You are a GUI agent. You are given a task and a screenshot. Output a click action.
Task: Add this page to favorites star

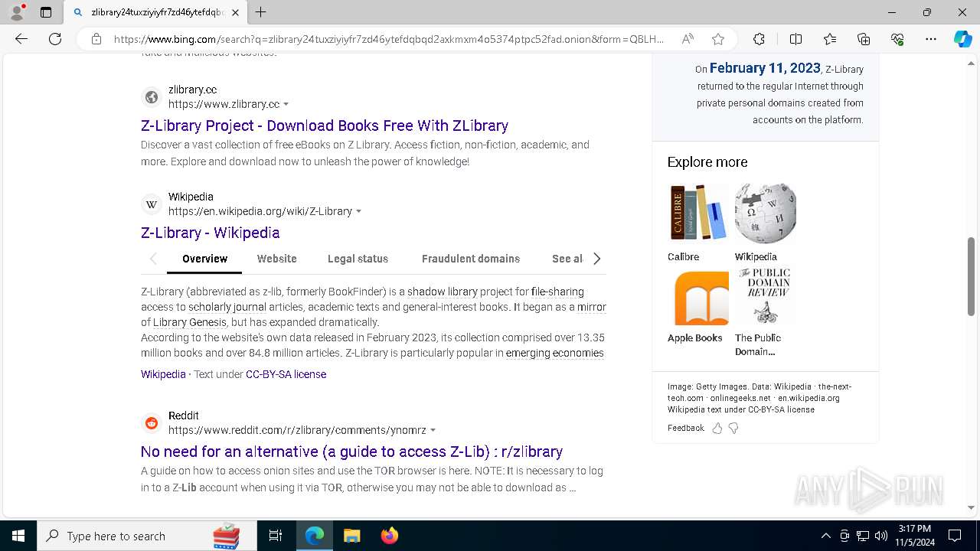(x=718, y=39)
